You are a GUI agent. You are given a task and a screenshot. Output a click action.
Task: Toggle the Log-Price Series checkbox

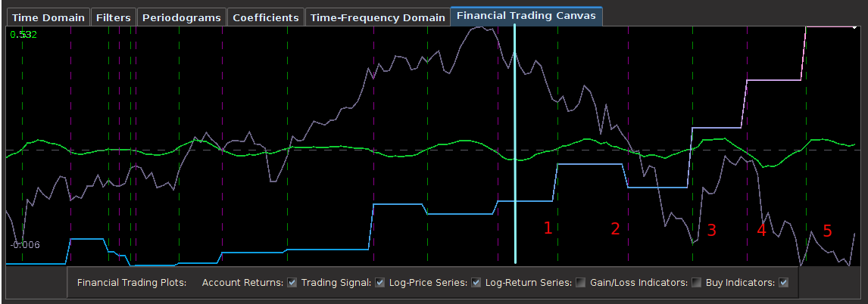coord(476,283)
